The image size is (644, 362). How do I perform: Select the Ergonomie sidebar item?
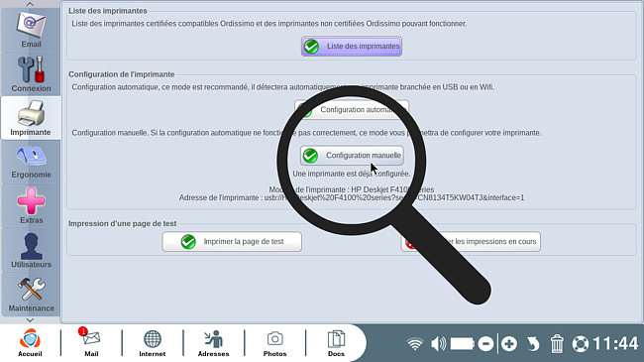(x=31, y=162)
